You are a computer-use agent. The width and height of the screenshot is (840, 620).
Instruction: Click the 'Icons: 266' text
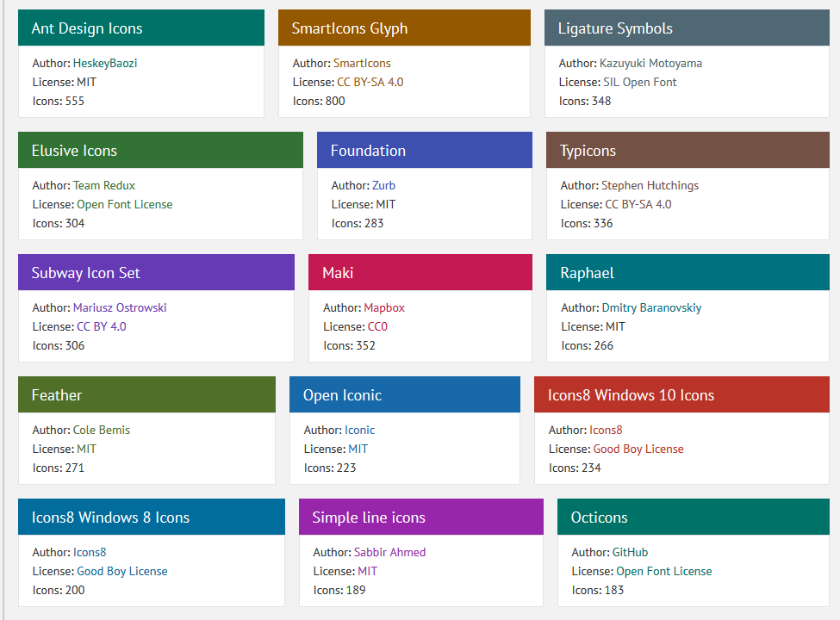[x=588, y=344]
